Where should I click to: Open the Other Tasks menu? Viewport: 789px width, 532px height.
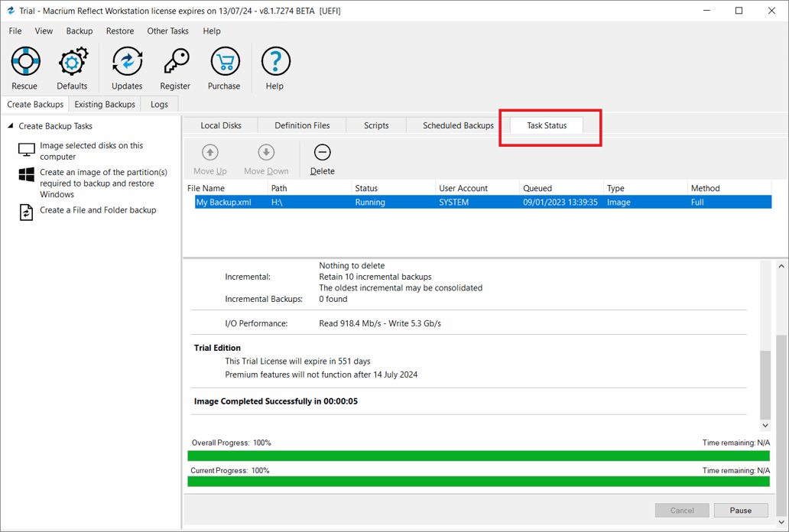pyautogui.click(x=167, y=31)
